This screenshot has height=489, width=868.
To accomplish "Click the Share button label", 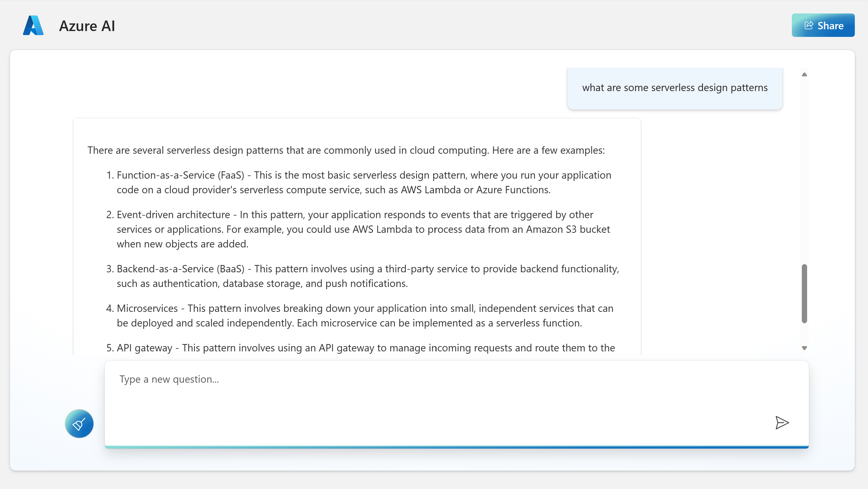I will tap(830, 25).
